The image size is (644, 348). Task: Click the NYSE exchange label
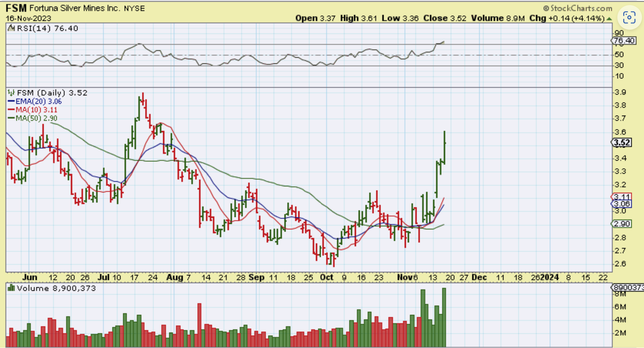tap(134, 8)
